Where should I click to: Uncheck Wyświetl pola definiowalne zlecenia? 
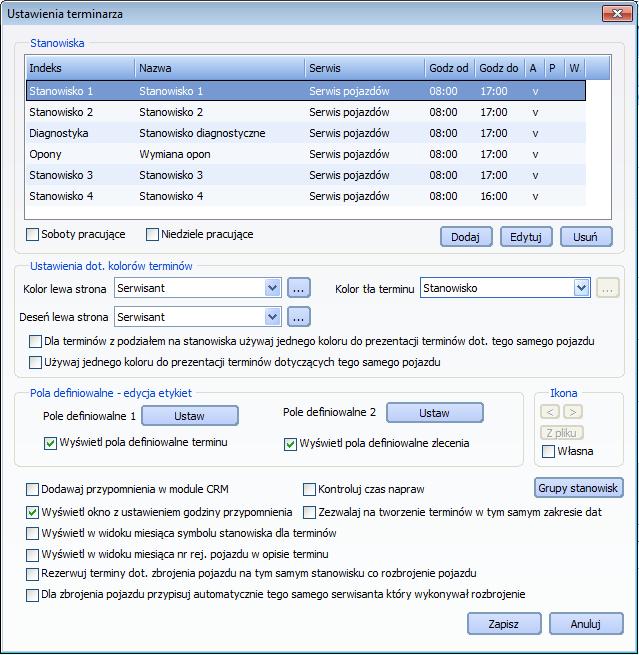pos(290,444)
